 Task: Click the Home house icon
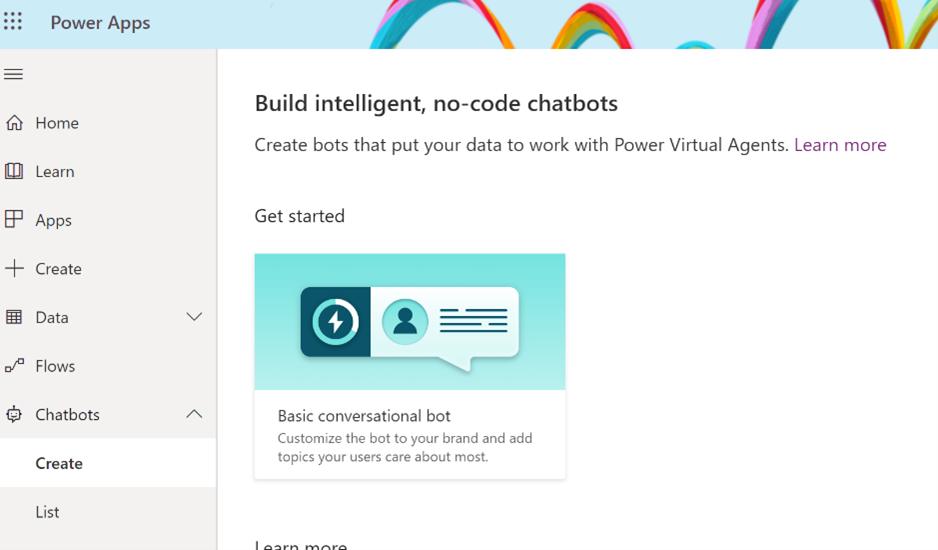coord(14,123)
